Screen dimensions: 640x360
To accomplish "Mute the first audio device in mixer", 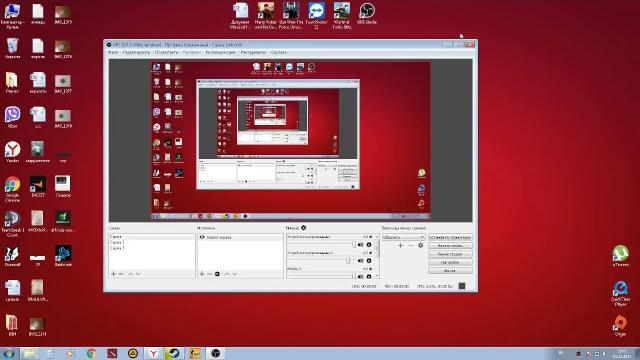I will pos(360,245).
